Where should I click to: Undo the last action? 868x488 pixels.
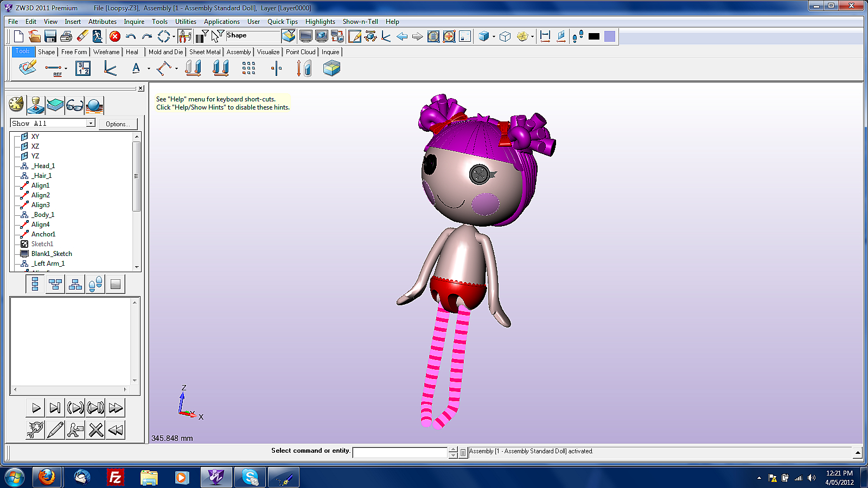coord(130,36)
